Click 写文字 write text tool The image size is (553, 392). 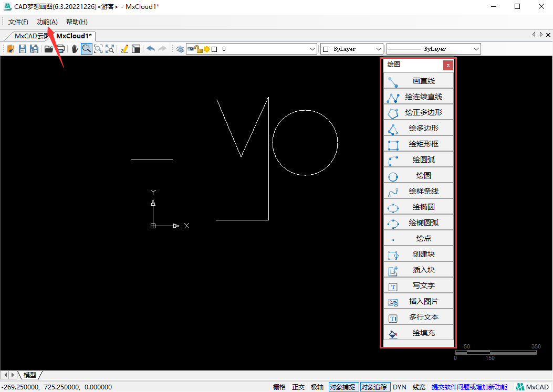[x=418, y=285]
